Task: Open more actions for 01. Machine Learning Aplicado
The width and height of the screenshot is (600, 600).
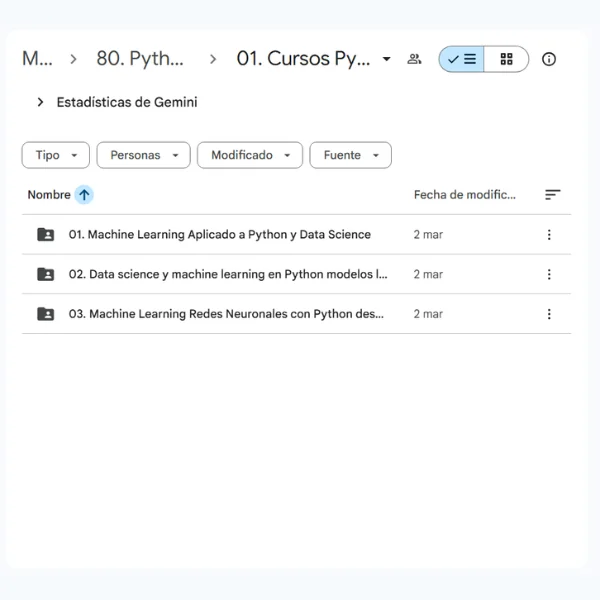Action: (x=549, y=235)
